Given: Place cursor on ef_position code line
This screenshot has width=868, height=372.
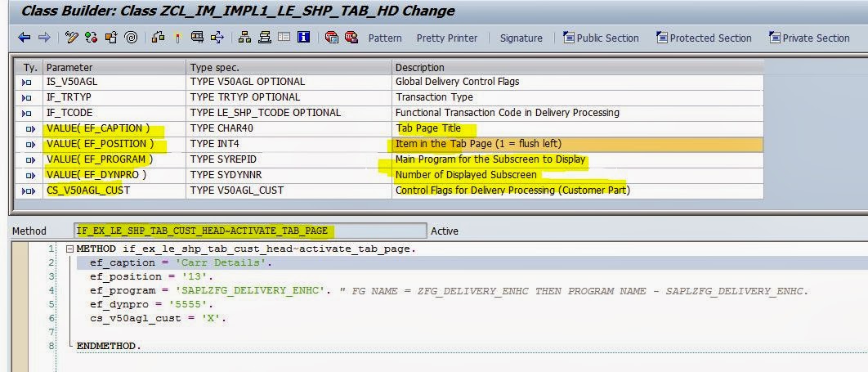Looking at the screenshot, I should pyautogui.click(x=151, y=277).
